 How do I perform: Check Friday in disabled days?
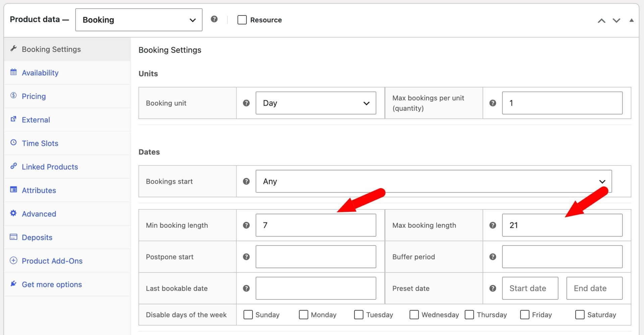(x=525, y=315)
